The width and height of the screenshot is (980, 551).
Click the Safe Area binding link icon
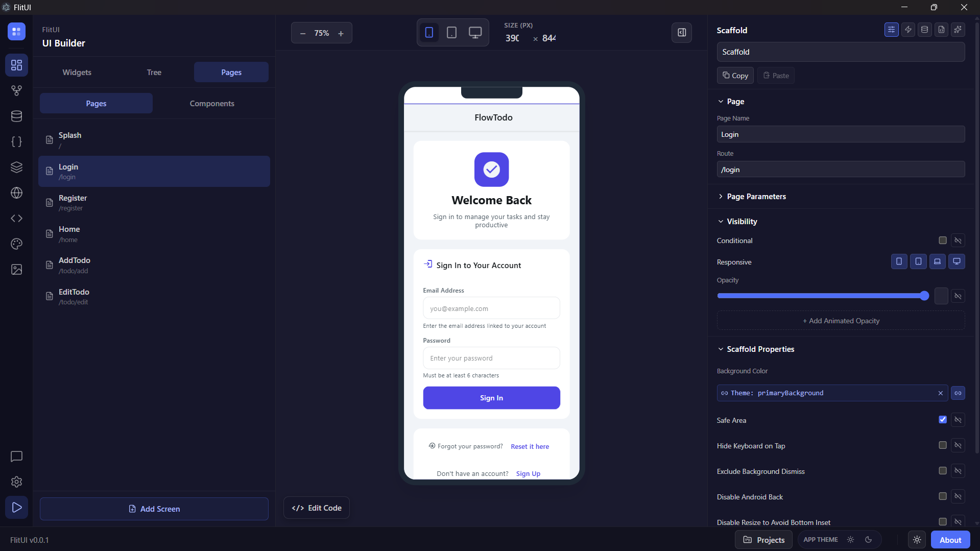tap(958, 420)
